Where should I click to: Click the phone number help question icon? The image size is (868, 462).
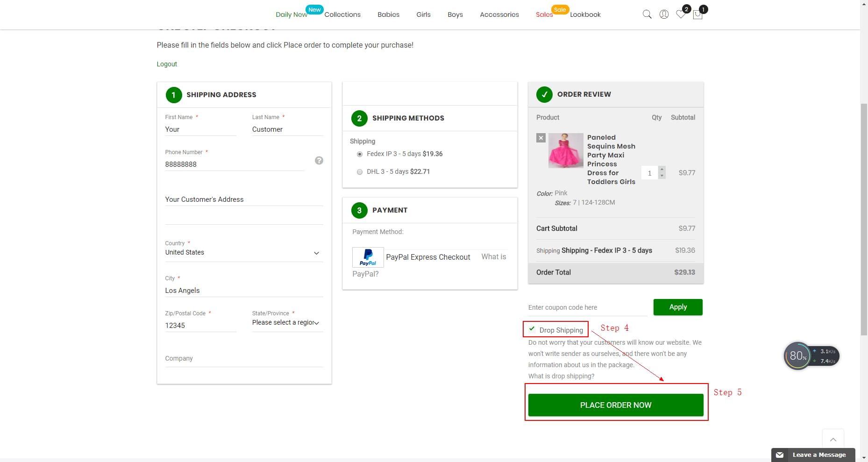coord(319,160)
